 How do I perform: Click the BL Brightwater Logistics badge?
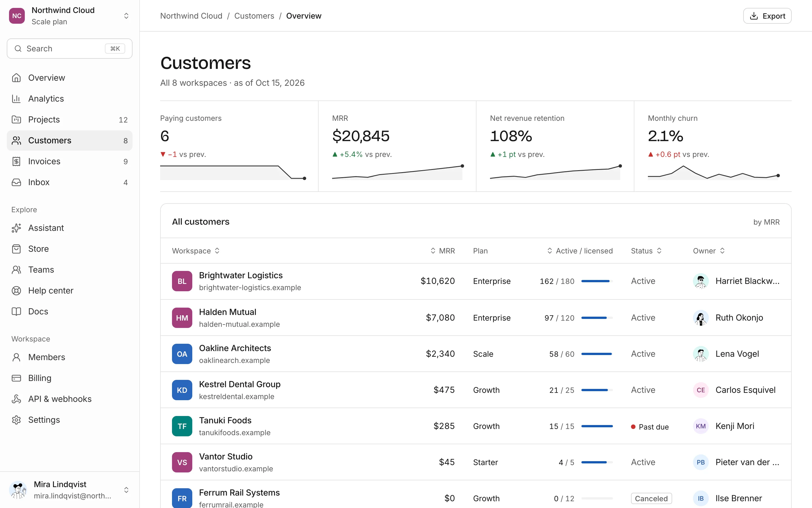182,281
